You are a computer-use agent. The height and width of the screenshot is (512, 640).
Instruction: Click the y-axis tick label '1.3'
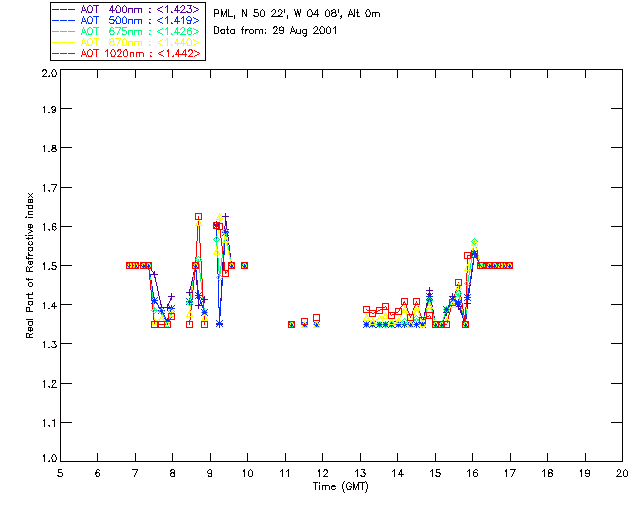pyautogui.click(x=49, y=344)
